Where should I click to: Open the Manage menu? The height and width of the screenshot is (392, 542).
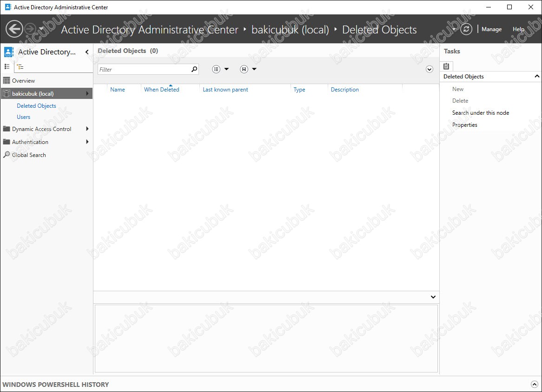tap(491, 29)
